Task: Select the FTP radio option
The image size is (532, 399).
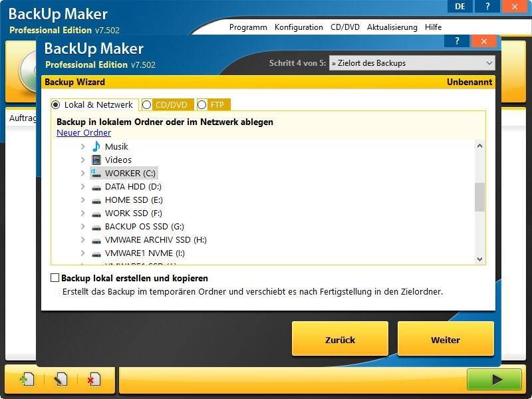Action: pyautogui.click(x=202, y=105)
